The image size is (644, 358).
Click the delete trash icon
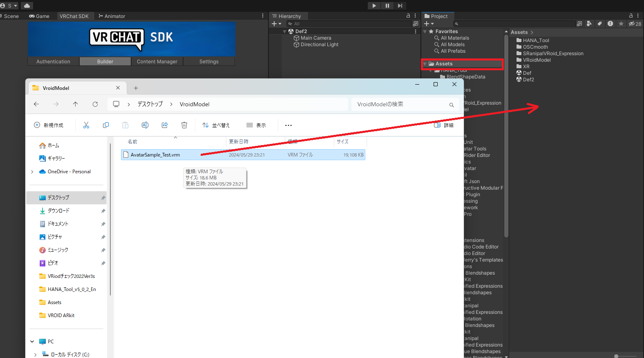pos(184,125)
